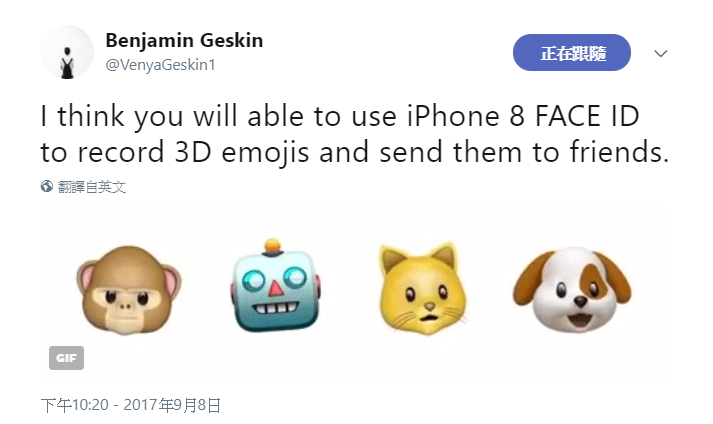Image resolution: width=713 pixels, height=424 pixels.
Task: Open Benjamin Geskin's profile avatar
Action: tap(67, 53)
